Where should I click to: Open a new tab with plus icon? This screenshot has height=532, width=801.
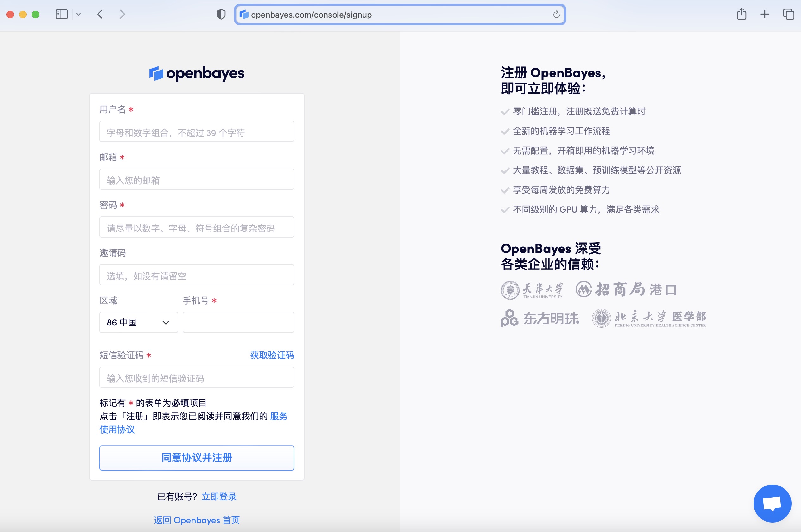[x=765, y=14]
